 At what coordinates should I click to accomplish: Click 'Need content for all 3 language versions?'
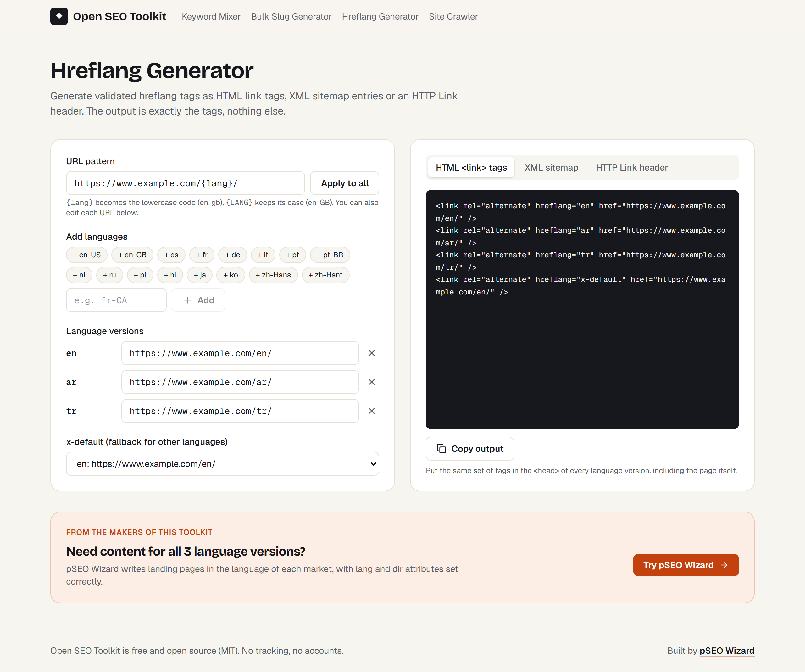(x=186, y=551)
